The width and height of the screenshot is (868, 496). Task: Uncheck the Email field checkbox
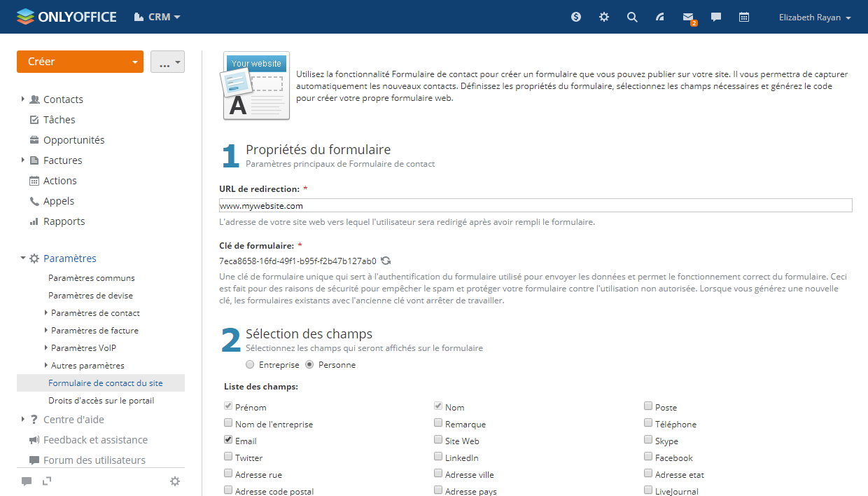coord(228,440)
